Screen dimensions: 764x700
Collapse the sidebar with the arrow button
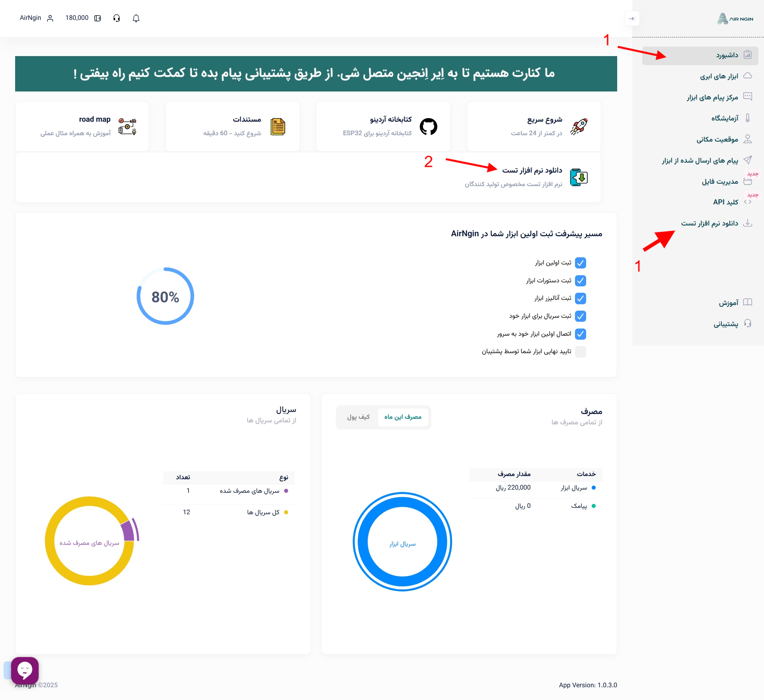(x=632, y=19)
